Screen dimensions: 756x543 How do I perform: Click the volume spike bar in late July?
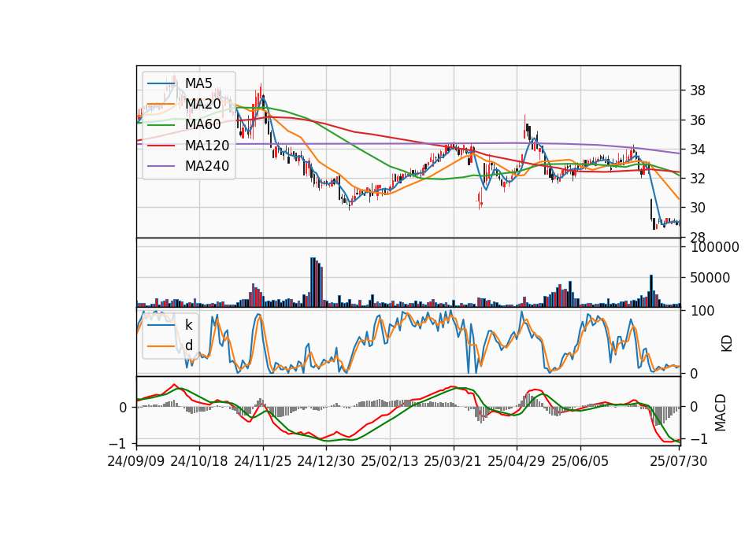[651, 291]
